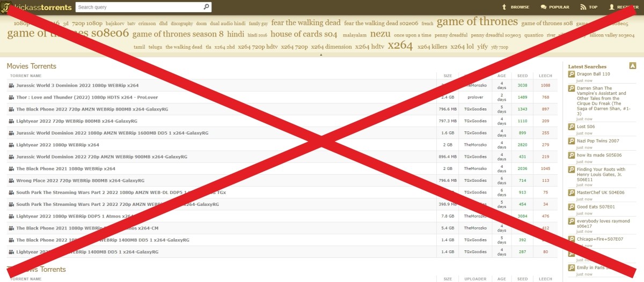Sort lower table by UPLOADER column
The height and width of the screenshot is (282, 644).
pyautogui.click(x=475, y=279)
